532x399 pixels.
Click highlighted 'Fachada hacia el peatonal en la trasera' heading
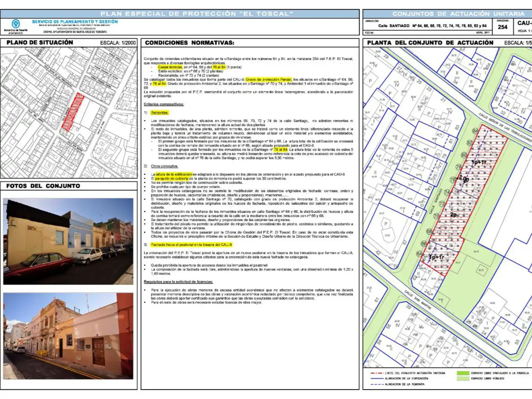coord(191,245)
